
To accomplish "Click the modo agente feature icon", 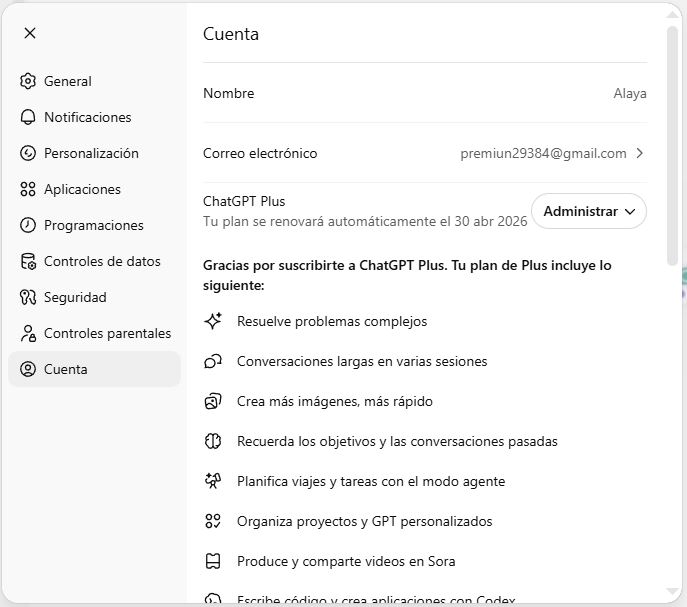I will 212,481.
